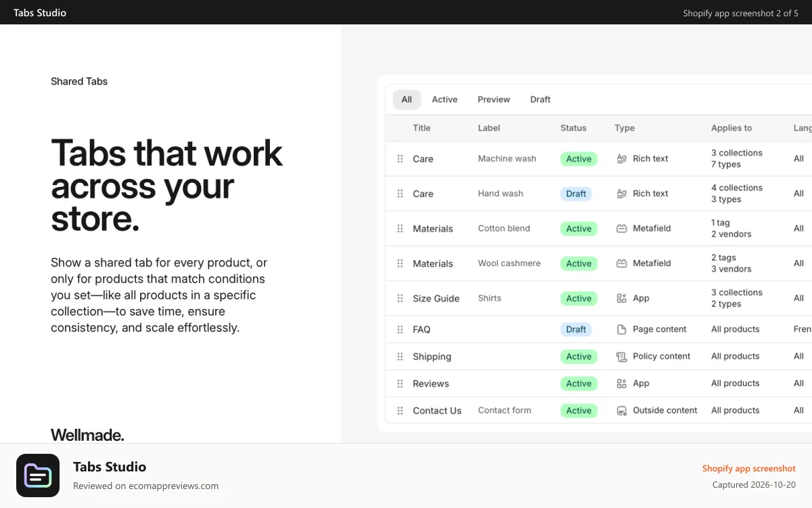Click the Contact form label cell
The height and width of the screenshot is (508, 812).
[x=504, y=410]
